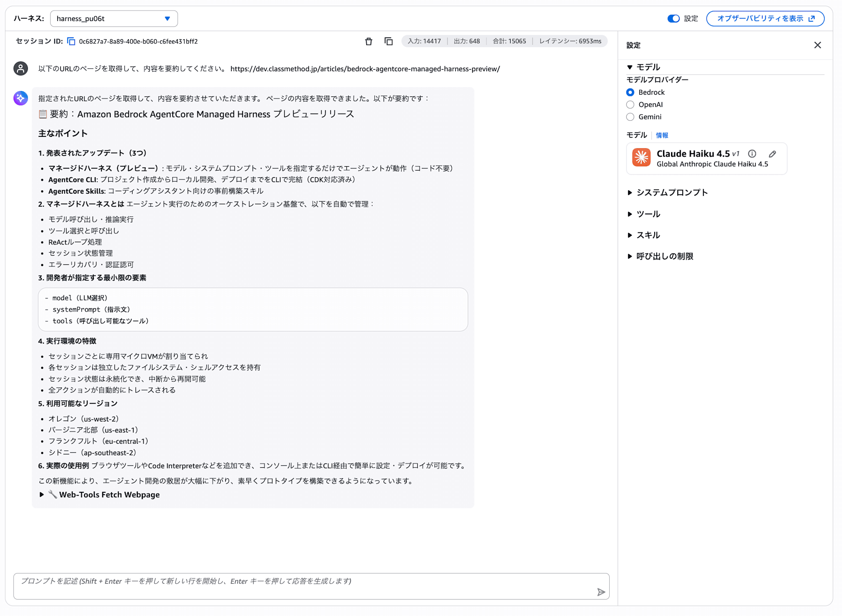Click the AgentCore CLI bullet
The image size is (842, 616).
[x=202, y=180]
